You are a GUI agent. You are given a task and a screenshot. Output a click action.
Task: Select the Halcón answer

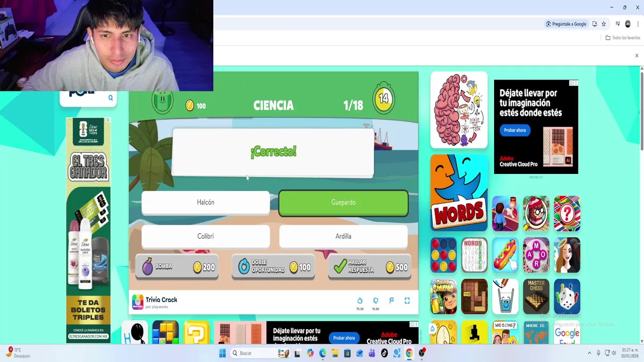(x=205, y=202)
